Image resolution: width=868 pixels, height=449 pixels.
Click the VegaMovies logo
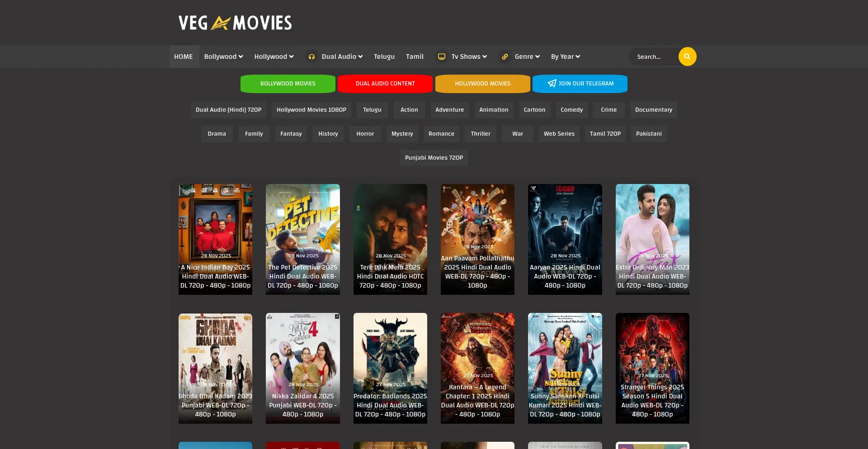coord(235,23)
